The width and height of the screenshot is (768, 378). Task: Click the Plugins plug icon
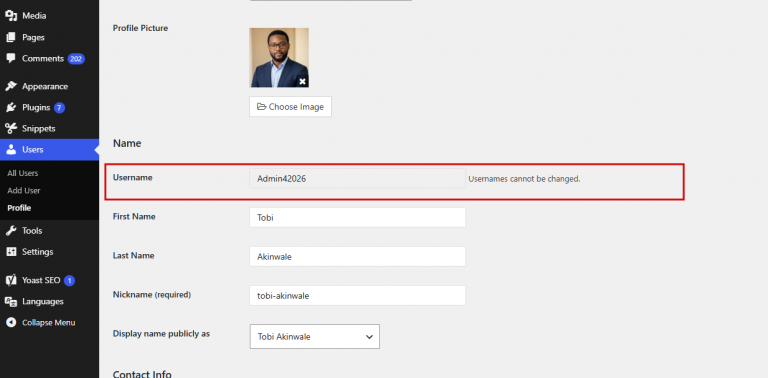click(11, 107)
